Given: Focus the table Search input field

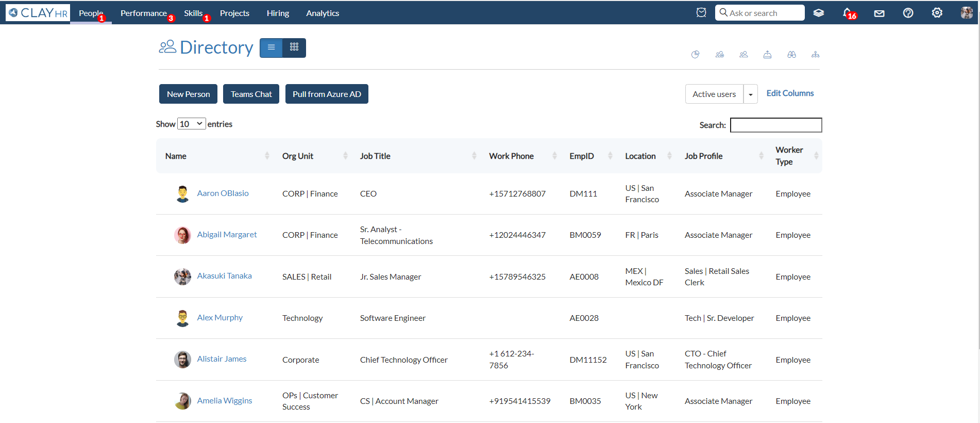Looking at the screenshot, I should coord(775,125).
